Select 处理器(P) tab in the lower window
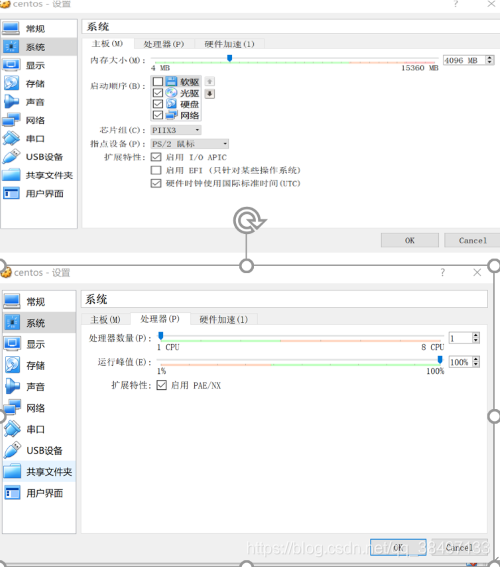This screenshot has width=500, height=567. click(160, 319)
